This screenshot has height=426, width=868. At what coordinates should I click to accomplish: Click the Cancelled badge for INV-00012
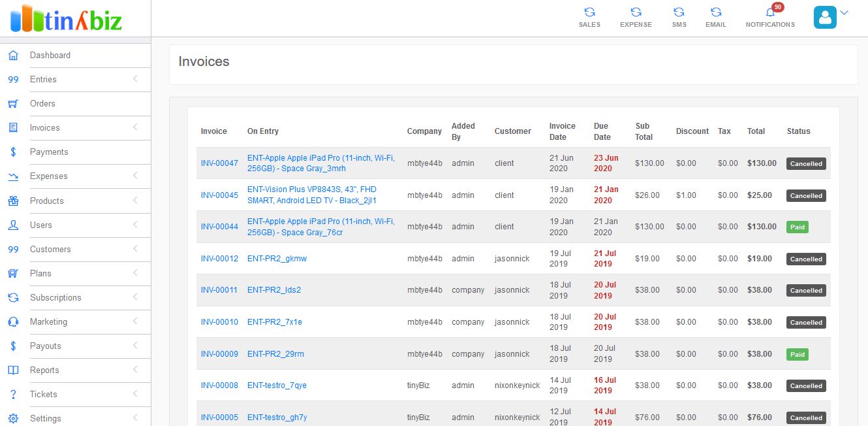(806, 259)
